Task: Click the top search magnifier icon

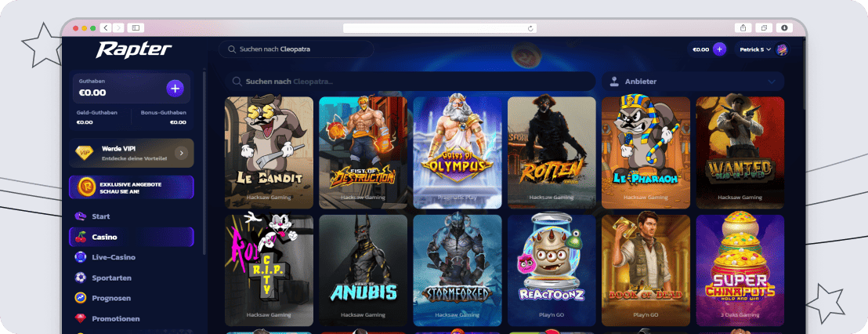Action: (231, 49)
